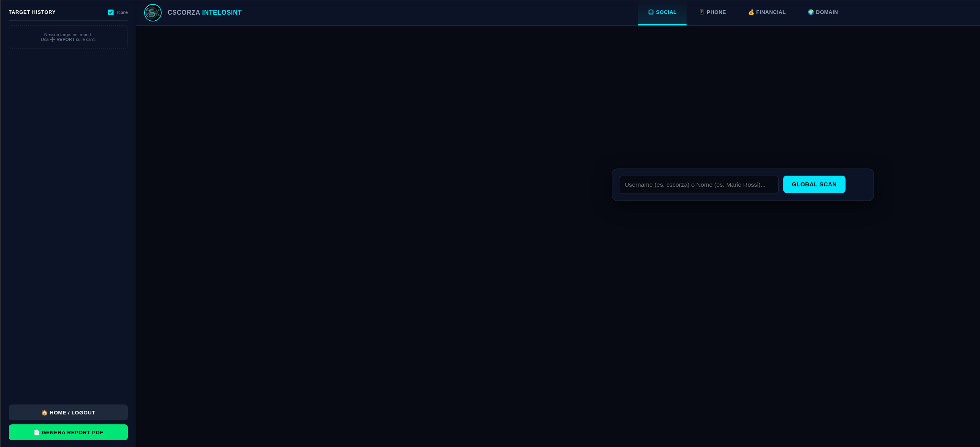Image resolution: width=980 pixels, height=447 pixels.
Task: Toggle the Icone checkbox
Action: (111, 12)
